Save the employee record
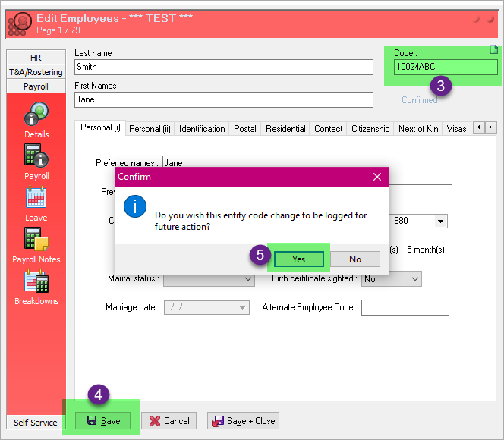Screen dimensions: 504x440 point(103,421)
